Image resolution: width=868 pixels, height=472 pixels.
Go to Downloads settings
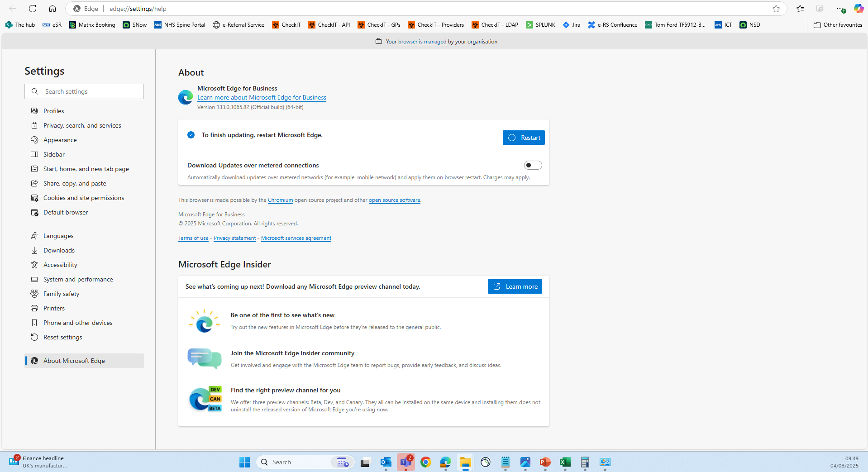click(84, 250)
